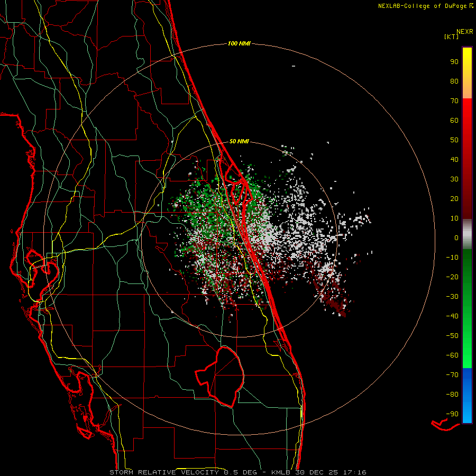Click the 100 NMI range ring label
The image size is (476, 476).
(x=239, y=44)
